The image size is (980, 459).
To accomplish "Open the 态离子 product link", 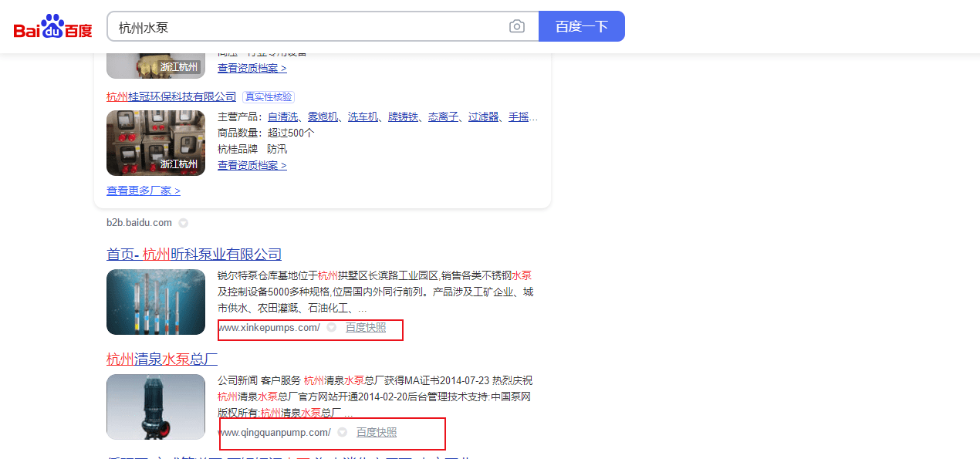I will tap(443, 117).
